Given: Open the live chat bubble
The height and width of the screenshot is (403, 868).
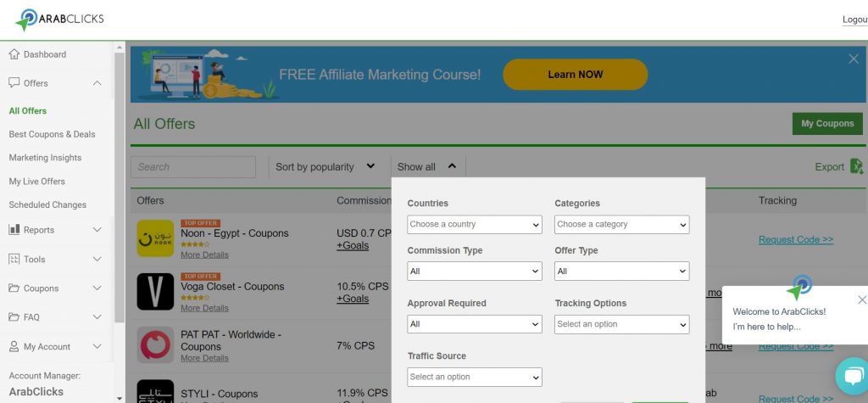Looking at the screenshot, I should tap(853, 376).
